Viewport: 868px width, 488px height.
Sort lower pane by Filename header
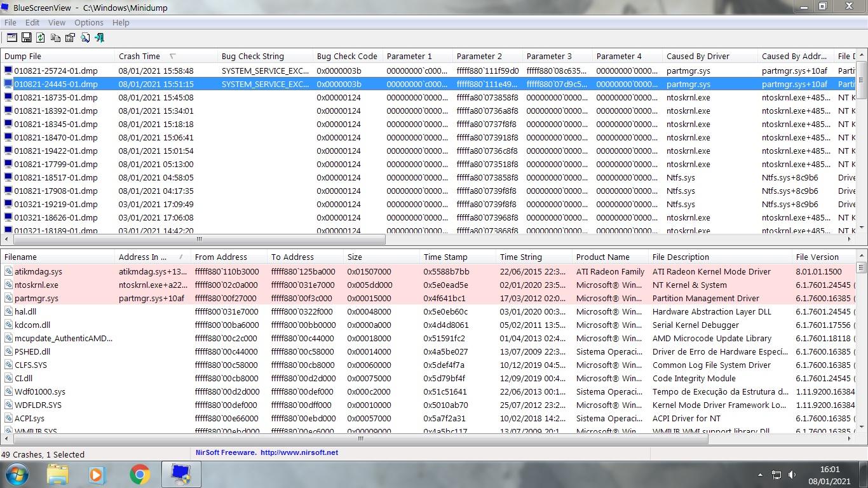point(58,257)
